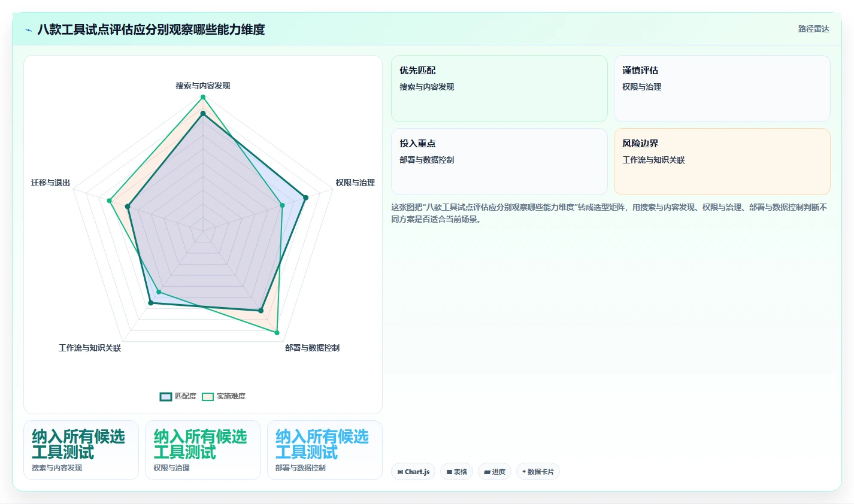Select the 进度 tag

495,472
